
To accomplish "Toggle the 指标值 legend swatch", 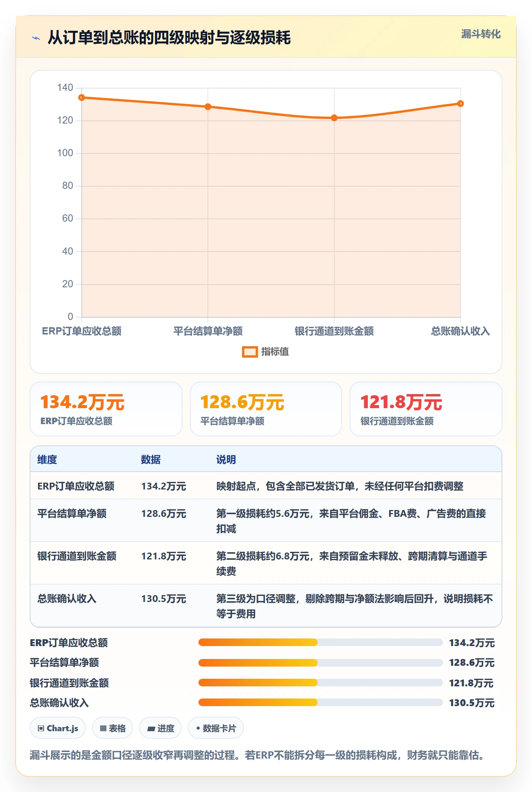I will (250, 352).
